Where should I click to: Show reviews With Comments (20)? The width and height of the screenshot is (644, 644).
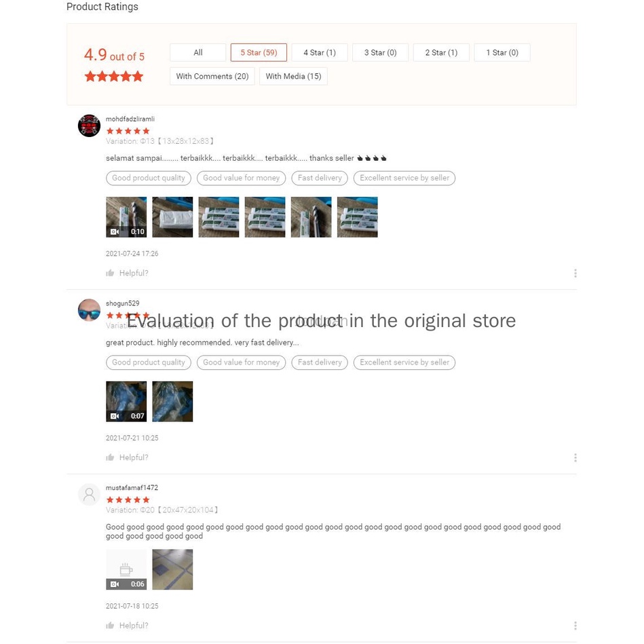[x=212, y=77]
